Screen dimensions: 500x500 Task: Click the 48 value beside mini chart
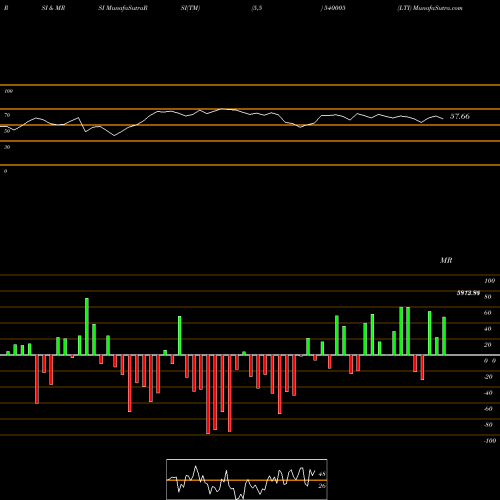coord(322,474)
